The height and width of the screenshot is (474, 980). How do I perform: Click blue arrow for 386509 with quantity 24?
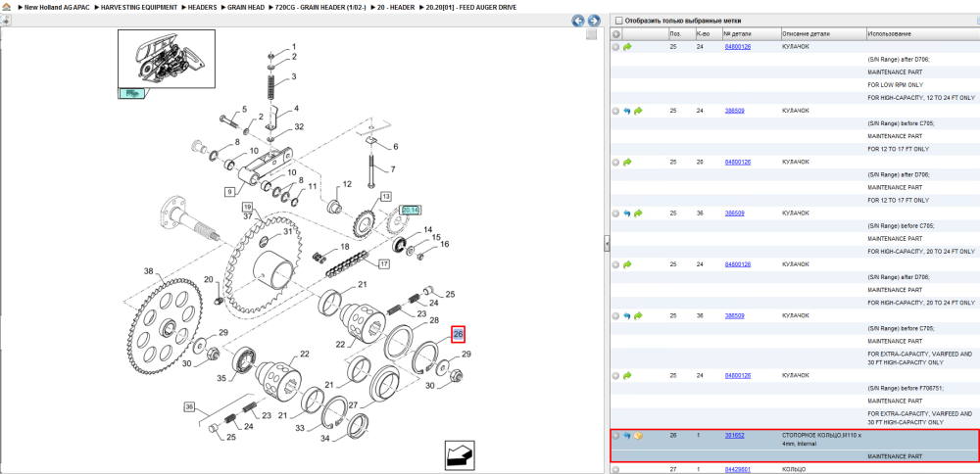[627, 111]
